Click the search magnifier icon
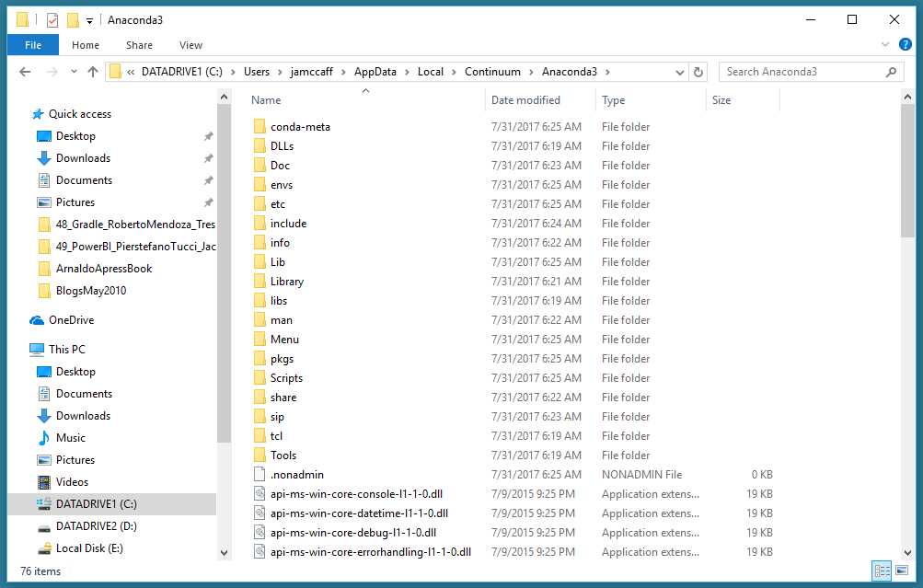Image resolution: width=923 pixels, height=588 pixels. 891,72
